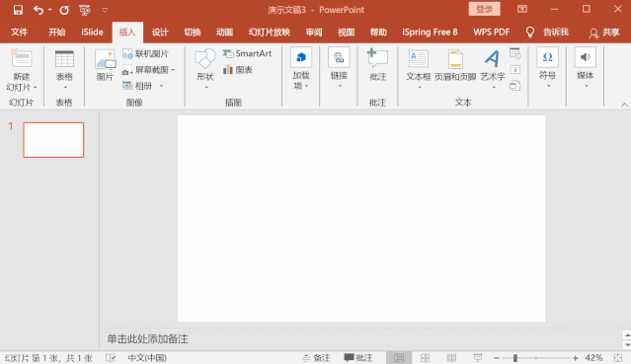Click the notes pane scroll-up arrow
The width and height of the screenshot is (631, 364).
(x=627, y=334)
